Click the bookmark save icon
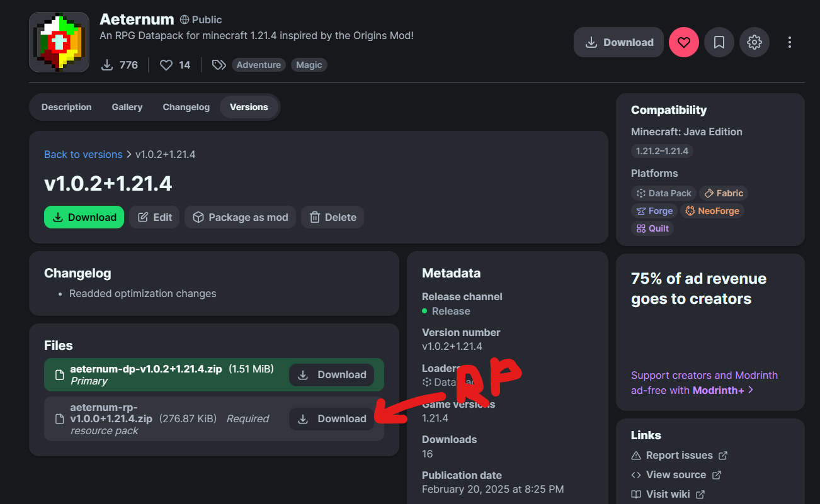This screenshot has height=504, width=820. click(719, 42)
